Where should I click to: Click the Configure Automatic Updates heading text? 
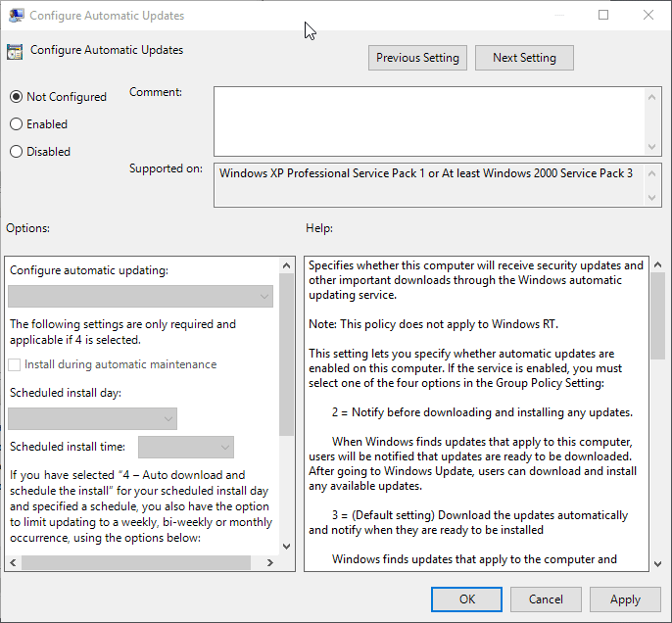coord(107,50)
